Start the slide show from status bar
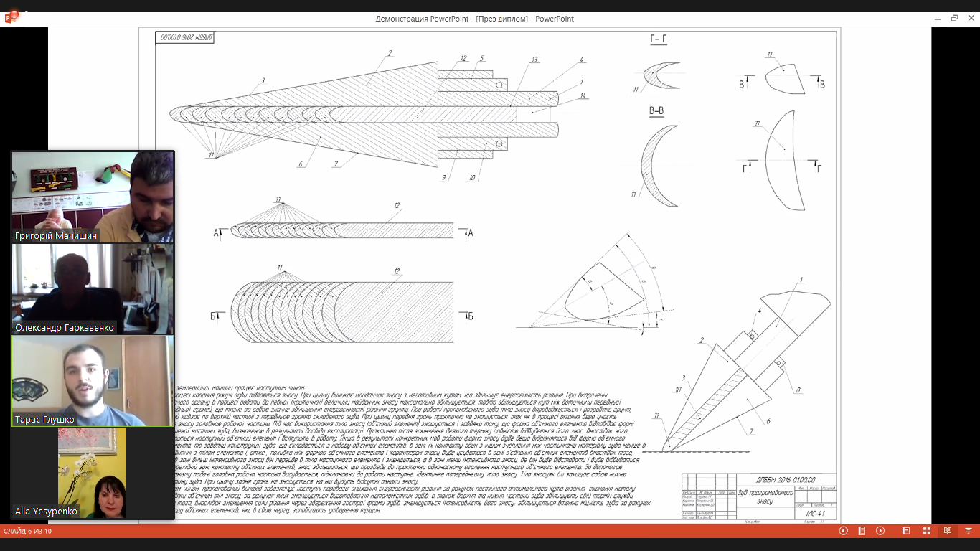The image size is (980, 551). (x=969, y=531)
